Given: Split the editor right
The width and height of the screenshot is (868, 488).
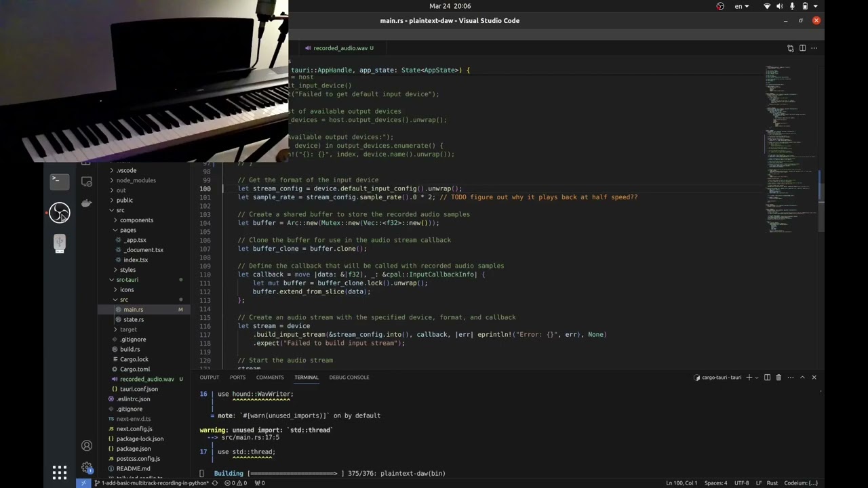Looking at the screenshot, I should tap(802, 48).
